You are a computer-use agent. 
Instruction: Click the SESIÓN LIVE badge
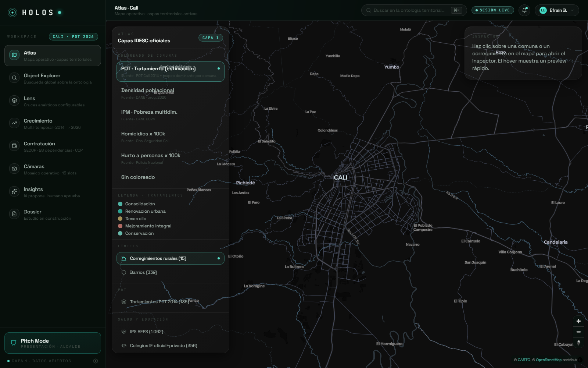pos(492,10)
